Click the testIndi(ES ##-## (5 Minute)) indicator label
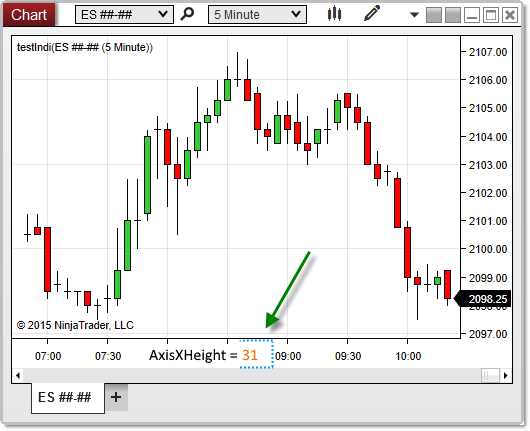This screenshot has height=431, width=530. tap(85, 47)
